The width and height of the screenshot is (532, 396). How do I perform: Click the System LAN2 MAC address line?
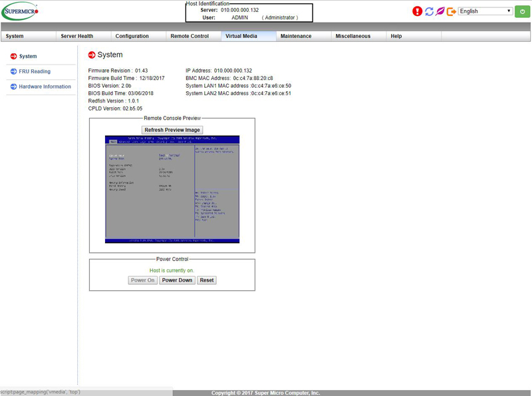(x=238, y=93)
